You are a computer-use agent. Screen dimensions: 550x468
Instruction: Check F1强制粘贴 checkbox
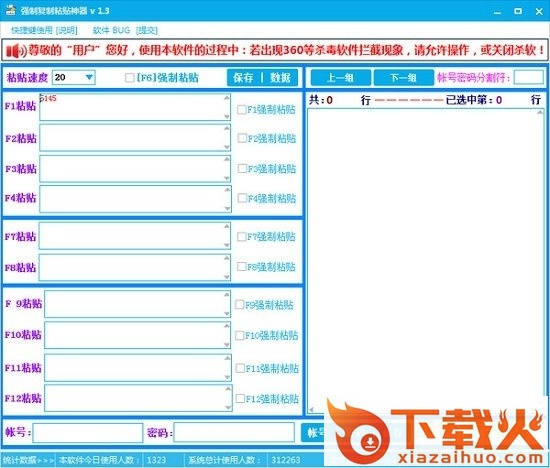click(241, 110)
